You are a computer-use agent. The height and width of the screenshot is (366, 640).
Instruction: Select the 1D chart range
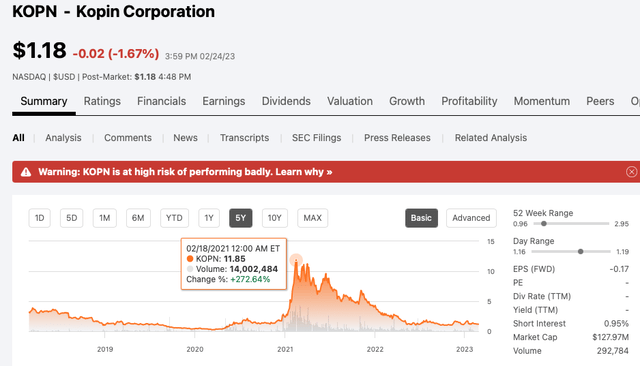(40, 218)
